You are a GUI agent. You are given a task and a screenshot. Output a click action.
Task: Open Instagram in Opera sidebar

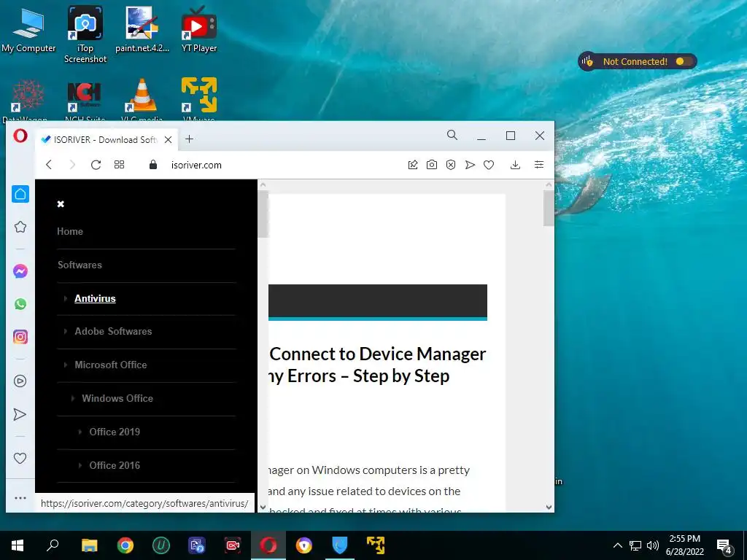click(x=20, y=337)
